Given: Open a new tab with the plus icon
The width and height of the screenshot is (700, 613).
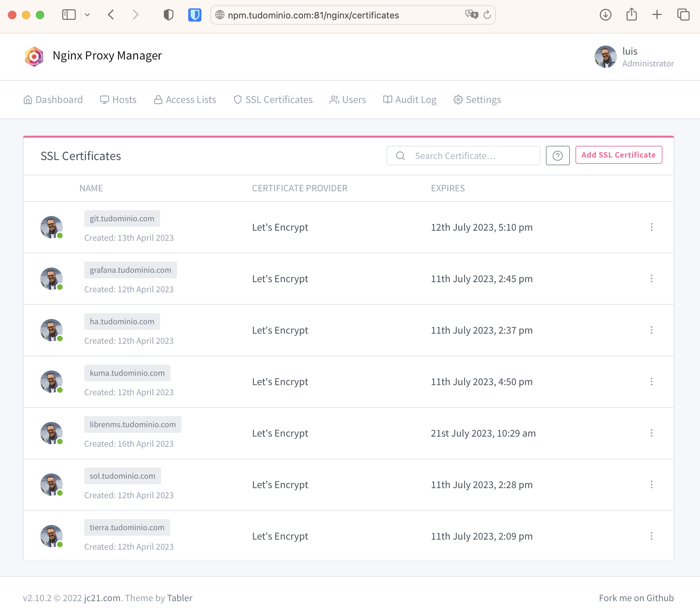Looking at the screenshot, I should [x=657, y=15].
